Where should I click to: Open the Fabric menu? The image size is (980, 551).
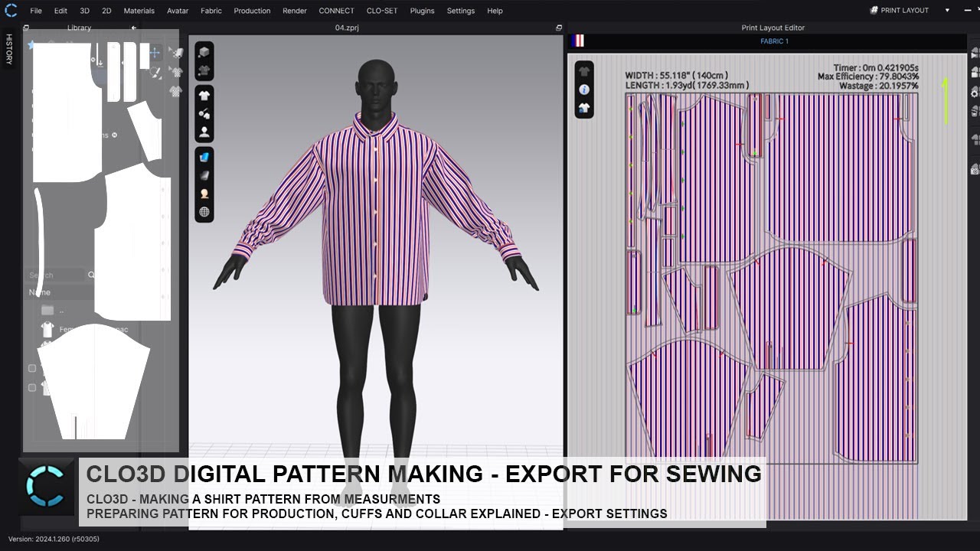[x=211, y=11]
